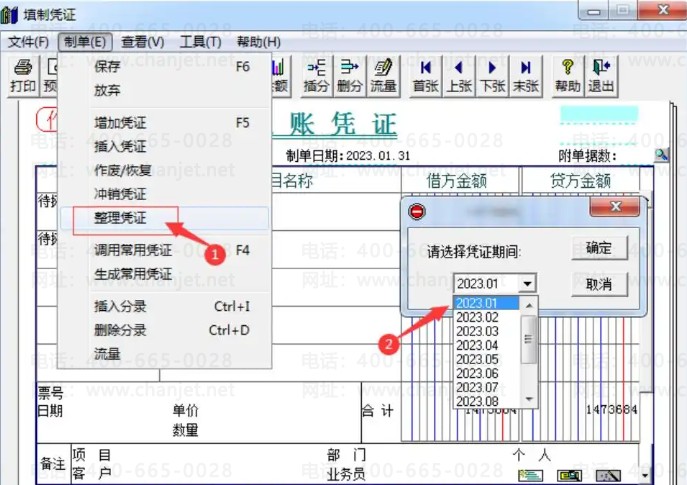
Task: Open the 流量 cash flow toolbar icon
Action: [x=383, y=76]
